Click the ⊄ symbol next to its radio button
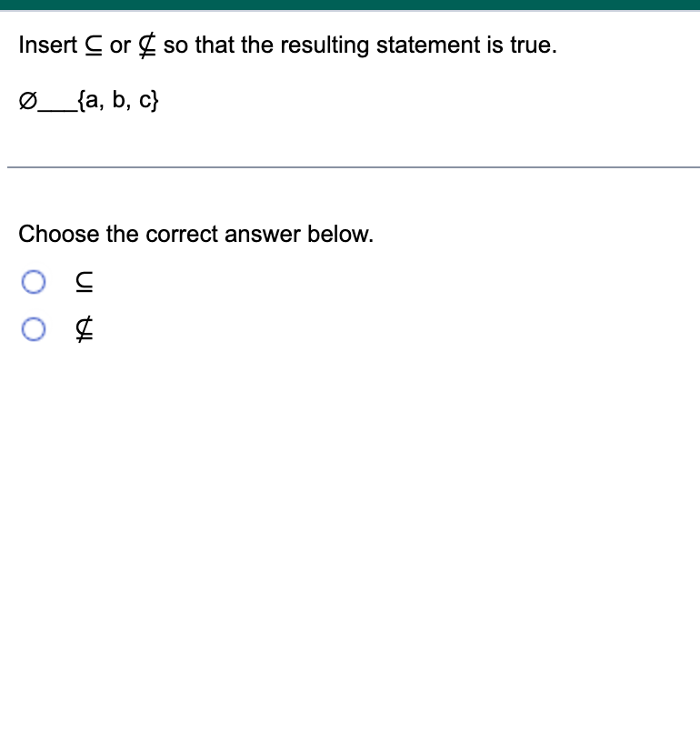Viewport: 700px width, 733px height. tap(84, 329)
